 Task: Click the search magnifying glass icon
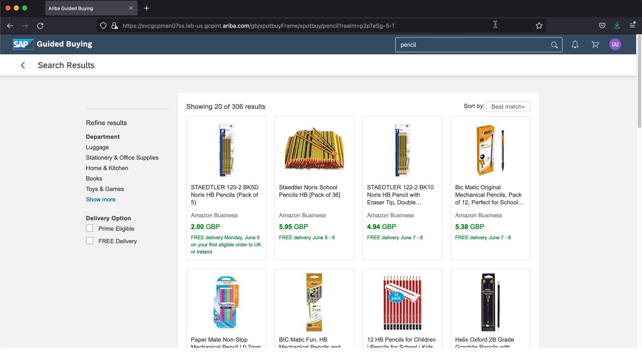point(554,45)
